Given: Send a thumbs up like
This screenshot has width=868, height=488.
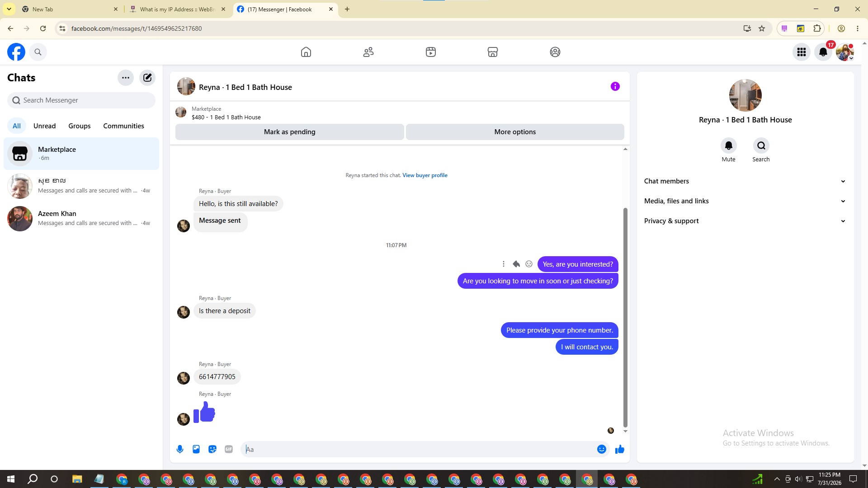Looking at the screenshot, I should [x=620, y=449].
